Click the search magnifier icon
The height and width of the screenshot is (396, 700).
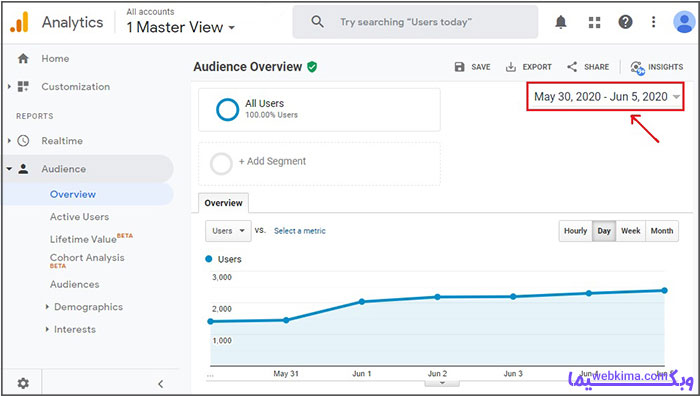[x=317, y=21]
